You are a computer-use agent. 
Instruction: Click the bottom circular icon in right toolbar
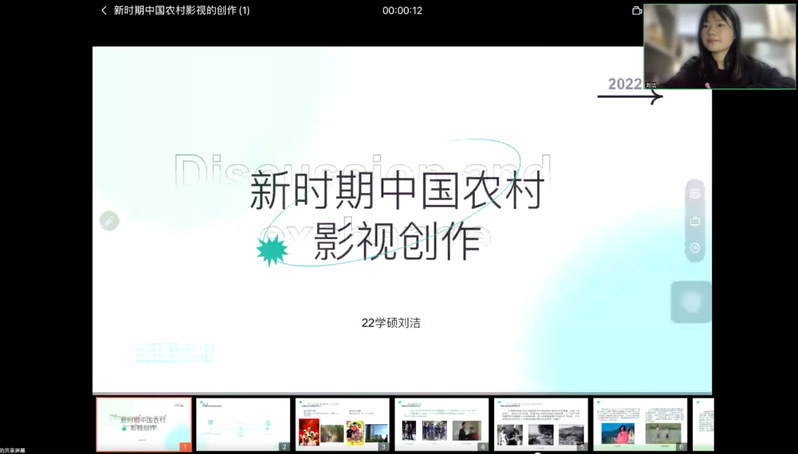point(695,248)
